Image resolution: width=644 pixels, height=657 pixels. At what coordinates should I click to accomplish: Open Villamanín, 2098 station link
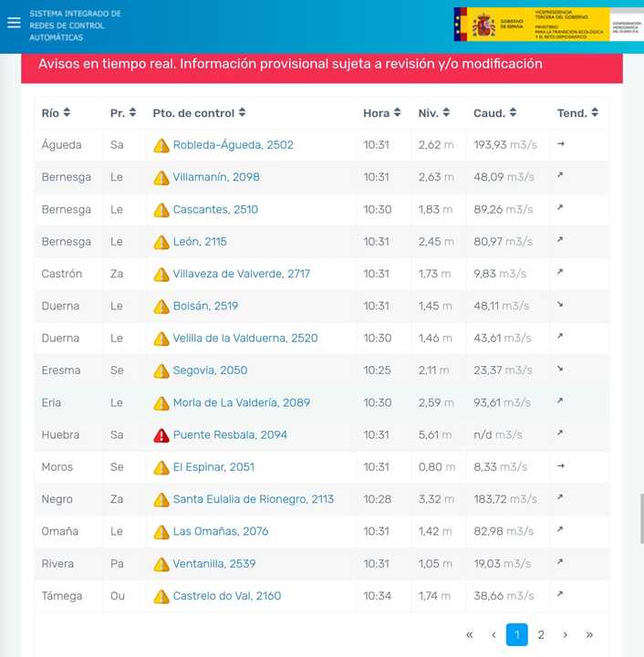216,177
